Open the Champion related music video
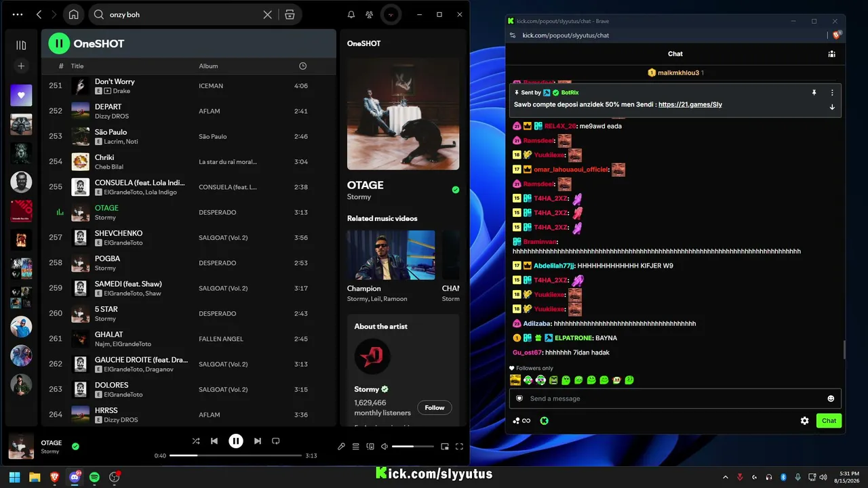 tap(391, 255)
